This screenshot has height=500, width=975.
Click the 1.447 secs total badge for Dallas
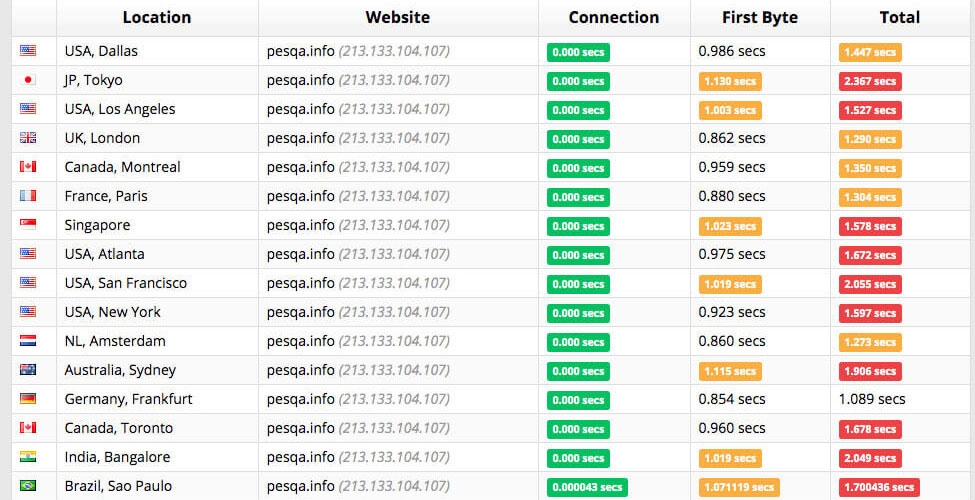[870, 52]
